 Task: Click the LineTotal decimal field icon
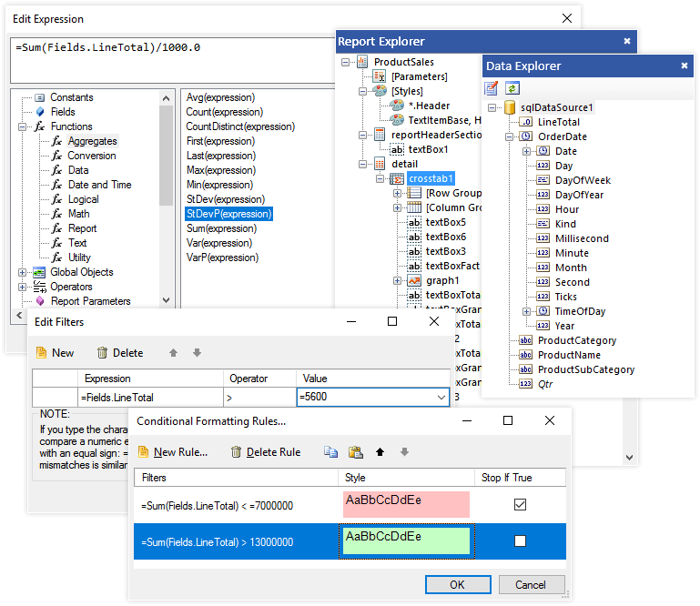(x=526, y=122)
